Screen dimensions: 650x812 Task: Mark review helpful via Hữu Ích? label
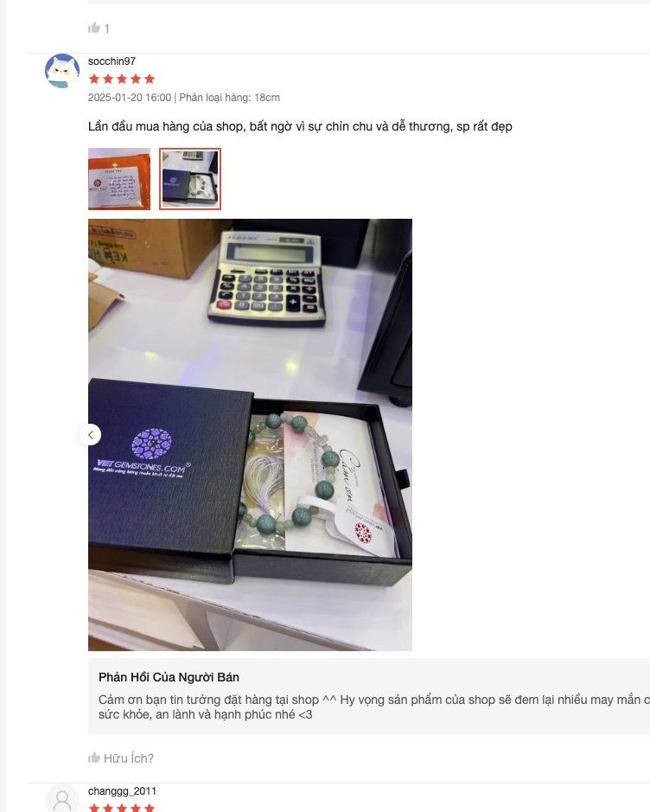pyautogui.click(x=128, y=758)
